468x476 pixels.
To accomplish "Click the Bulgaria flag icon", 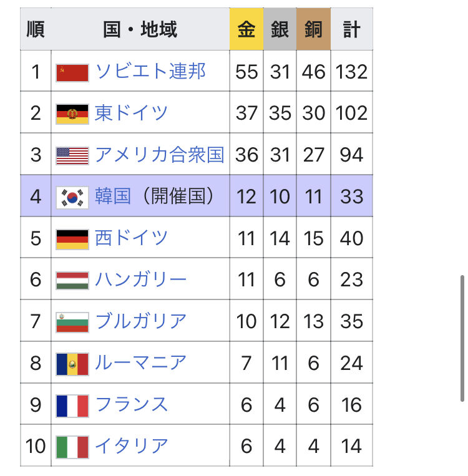I will (72, 323).
